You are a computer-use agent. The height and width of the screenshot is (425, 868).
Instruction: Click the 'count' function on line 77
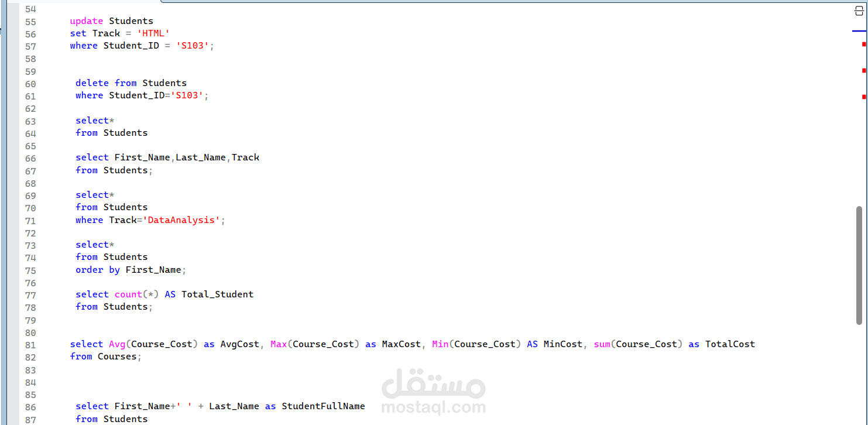point(128,294)
